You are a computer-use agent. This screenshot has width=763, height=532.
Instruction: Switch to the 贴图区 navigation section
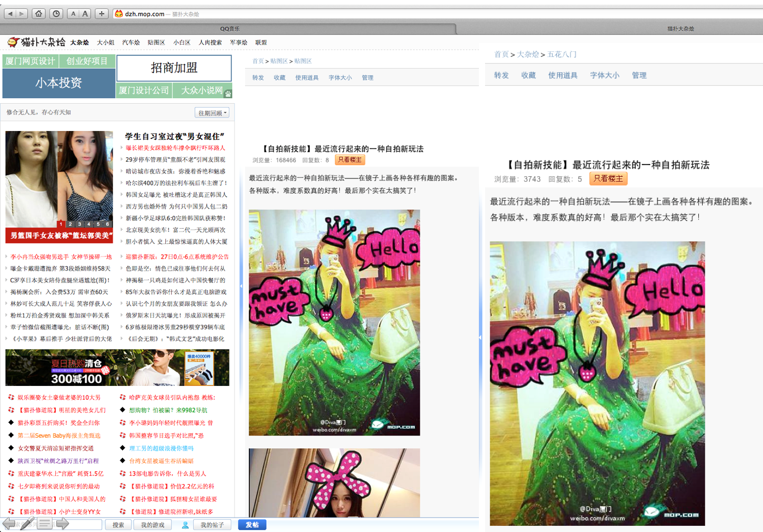coord(156,42)
